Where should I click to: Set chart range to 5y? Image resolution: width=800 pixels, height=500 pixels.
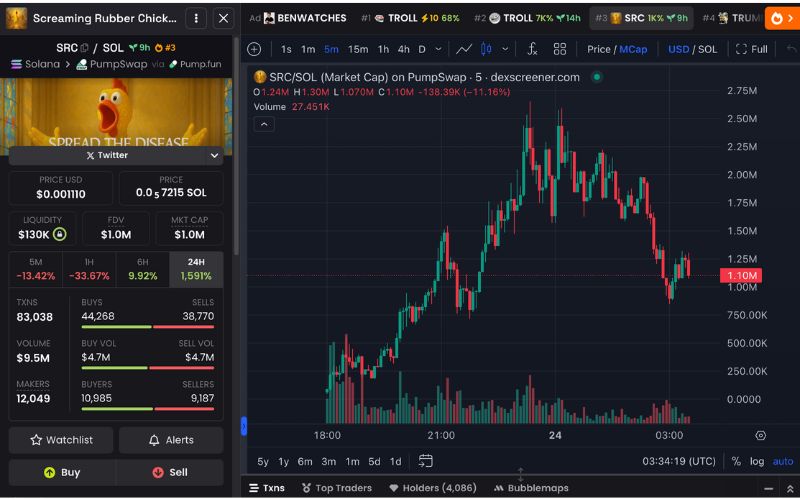click(263, 461)
